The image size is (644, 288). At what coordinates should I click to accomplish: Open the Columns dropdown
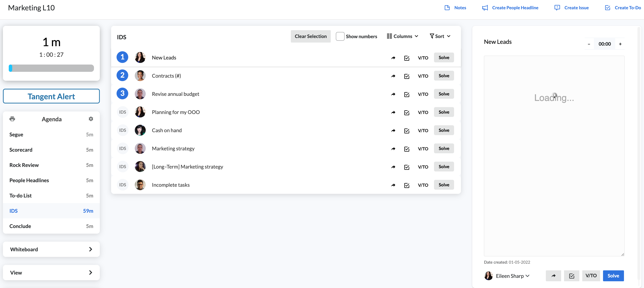point(402,36)
